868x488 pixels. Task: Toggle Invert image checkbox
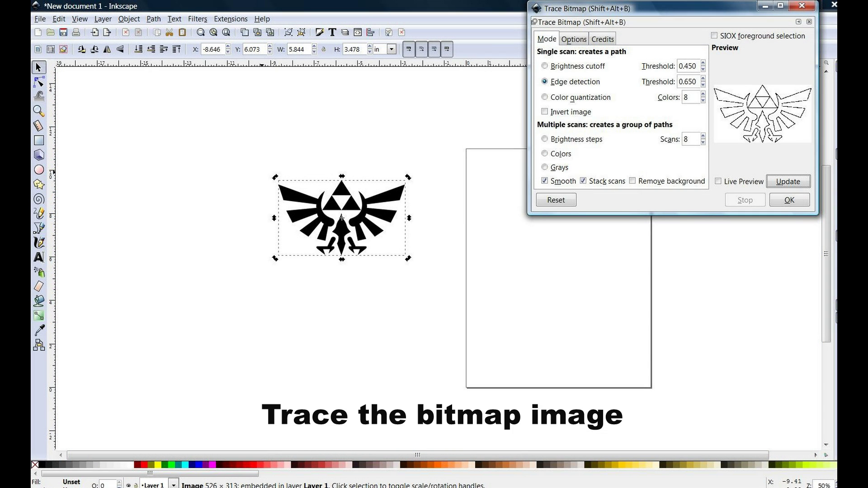544,111
